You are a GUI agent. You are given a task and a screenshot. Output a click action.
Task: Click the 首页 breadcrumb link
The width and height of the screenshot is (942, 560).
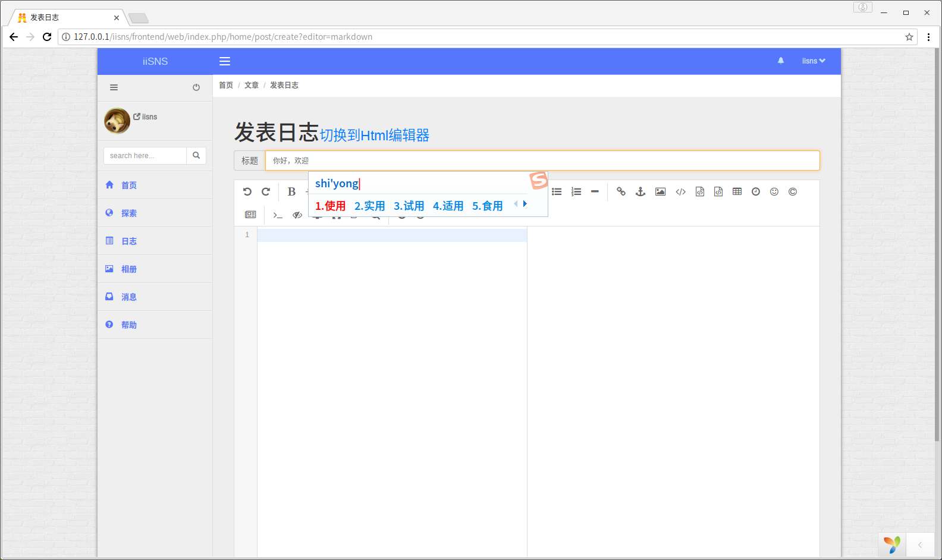pyautogui.click(x=226, y=85)
